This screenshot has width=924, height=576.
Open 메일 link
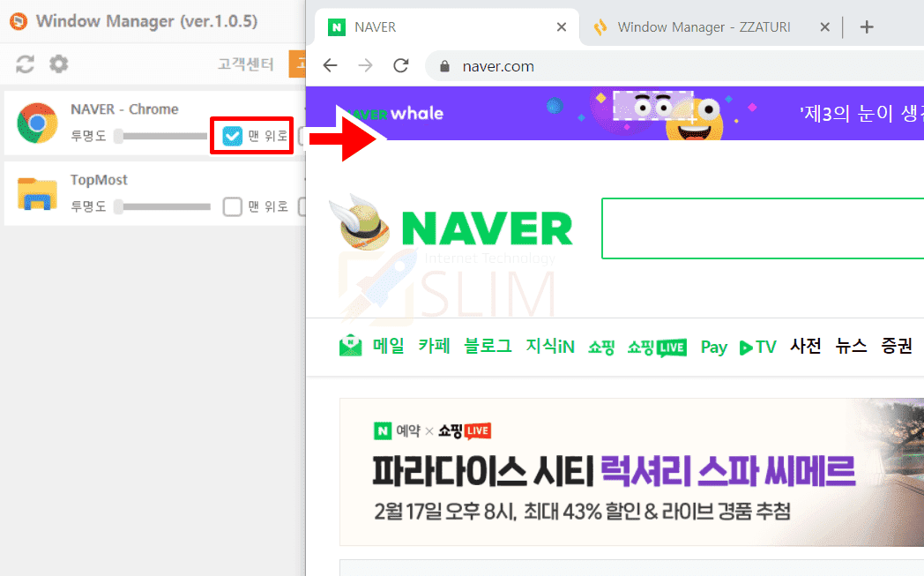pos(388,346)
